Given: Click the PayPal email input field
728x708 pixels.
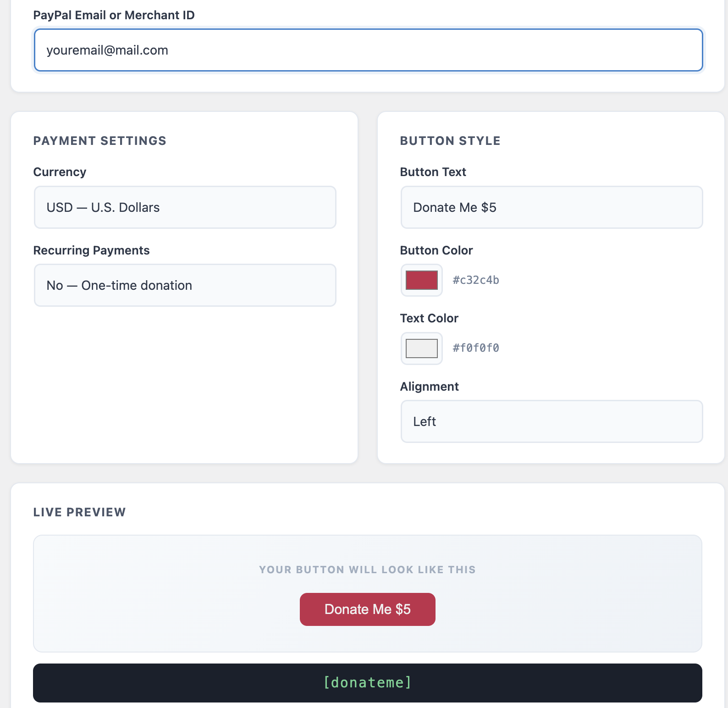Looking at the screenshot, I should click(368, 50).
